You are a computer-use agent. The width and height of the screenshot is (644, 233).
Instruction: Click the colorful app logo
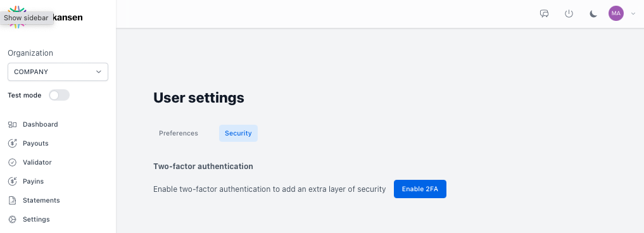click(x=17, y=17)
